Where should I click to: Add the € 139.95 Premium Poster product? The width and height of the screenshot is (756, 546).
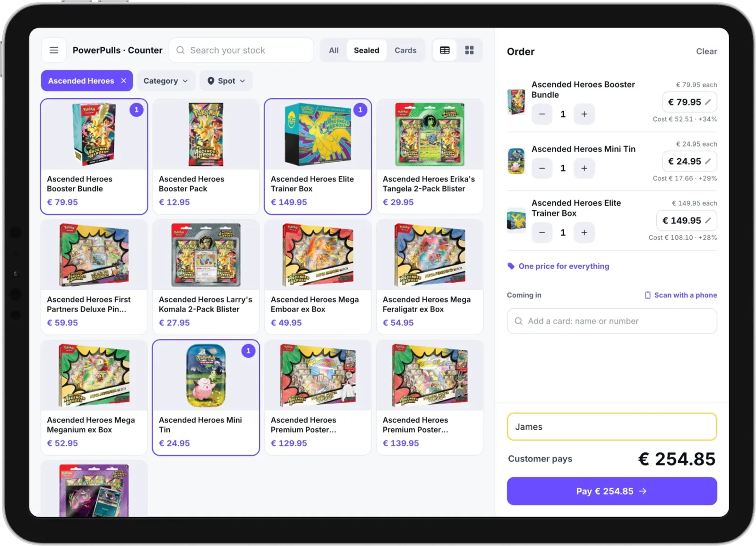coord(430,398)
